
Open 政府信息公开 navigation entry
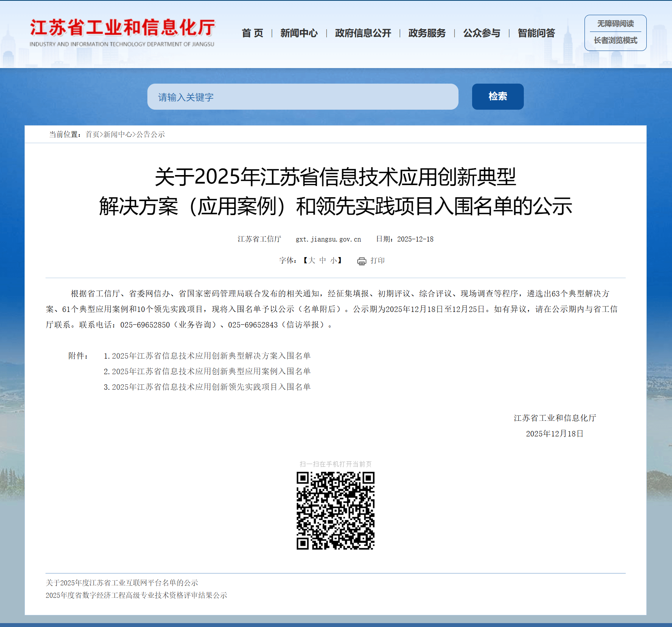coord(363,33)
